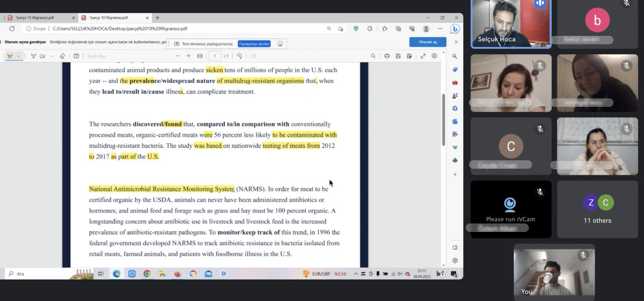
Task: Open Edge sidebar search icon
Action: 455,56
